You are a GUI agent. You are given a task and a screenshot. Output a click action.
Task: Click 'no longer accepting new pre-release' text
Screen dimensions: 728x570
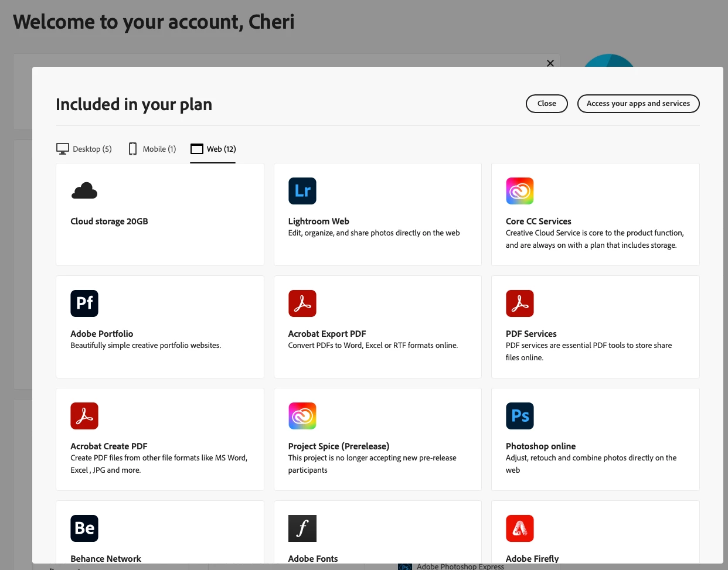coord(372,464)
